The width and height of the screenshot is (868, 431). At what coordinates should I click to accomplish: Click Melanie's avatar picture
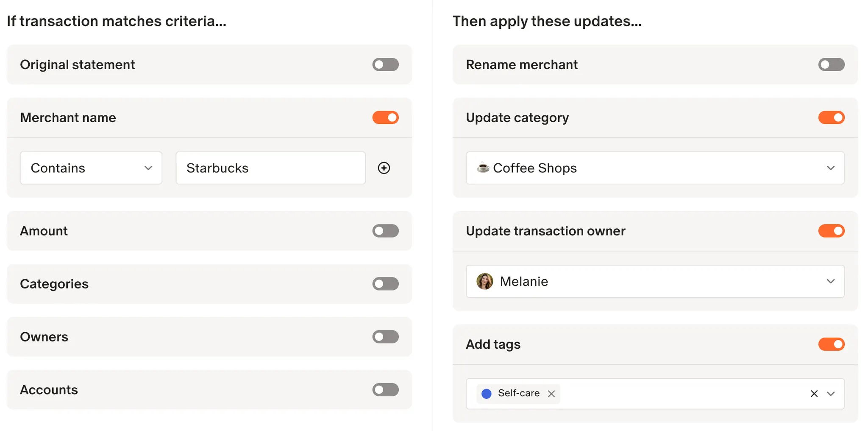pos(484,281)
